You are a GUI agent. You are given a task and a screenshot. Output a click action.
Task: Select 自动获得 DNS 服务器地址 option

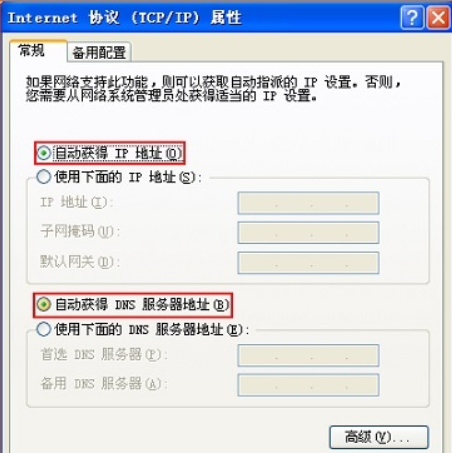tap(44, 304)
